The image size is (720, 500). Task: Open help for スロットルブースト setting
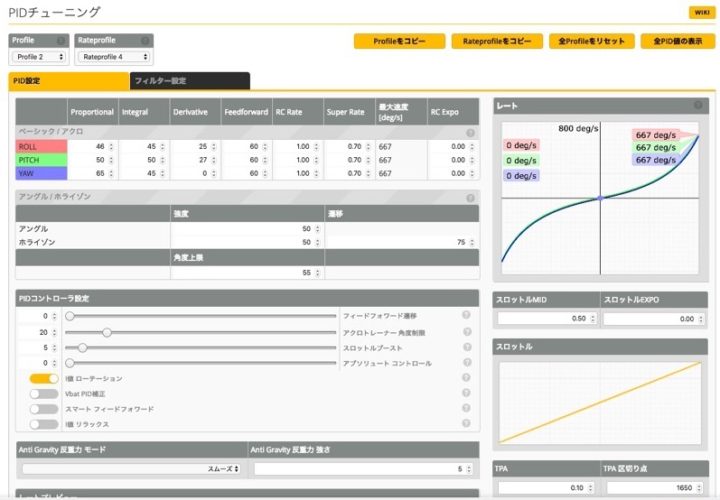(x=466, y=347)
